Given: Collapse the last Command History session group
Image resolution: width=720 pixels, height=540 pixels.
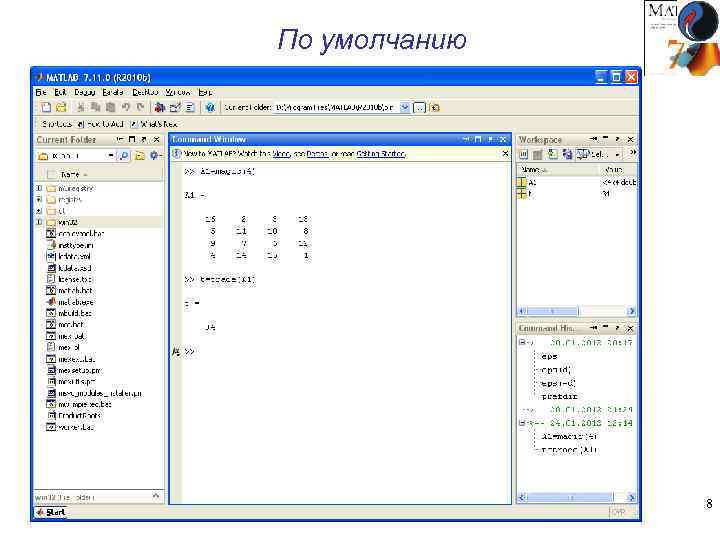Looking at the screenshot, I should 522,423.
